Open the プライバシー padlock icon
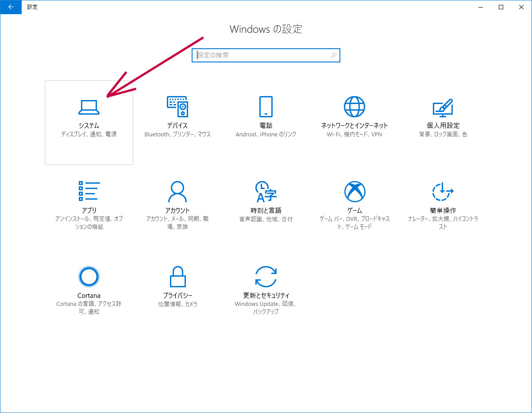 [177, 277]
